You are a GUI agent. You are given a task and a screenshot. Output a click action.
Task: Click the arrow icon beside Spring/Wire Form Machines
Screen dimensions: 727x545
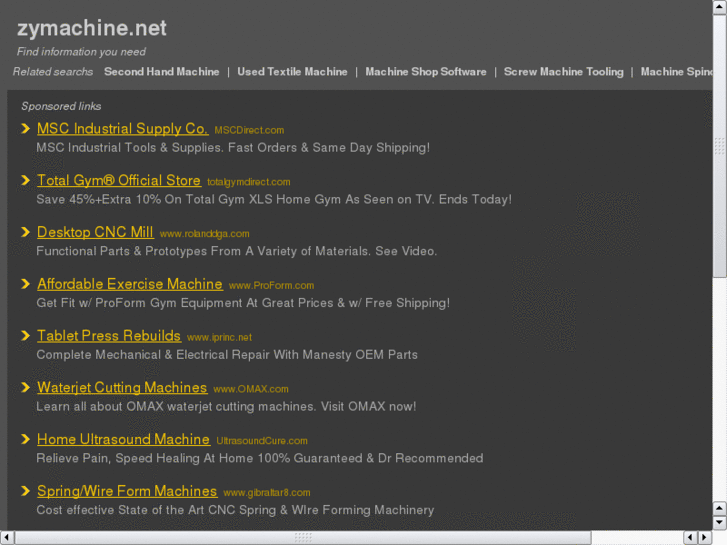pyautogui.click(x=26, y=491)
